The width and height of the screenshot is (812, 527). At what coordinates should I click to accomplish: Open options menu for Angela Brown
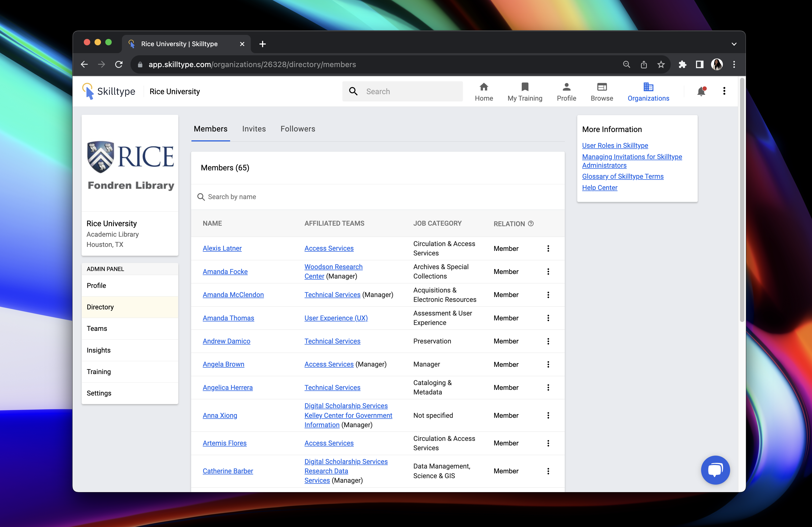tap(548, 364)
